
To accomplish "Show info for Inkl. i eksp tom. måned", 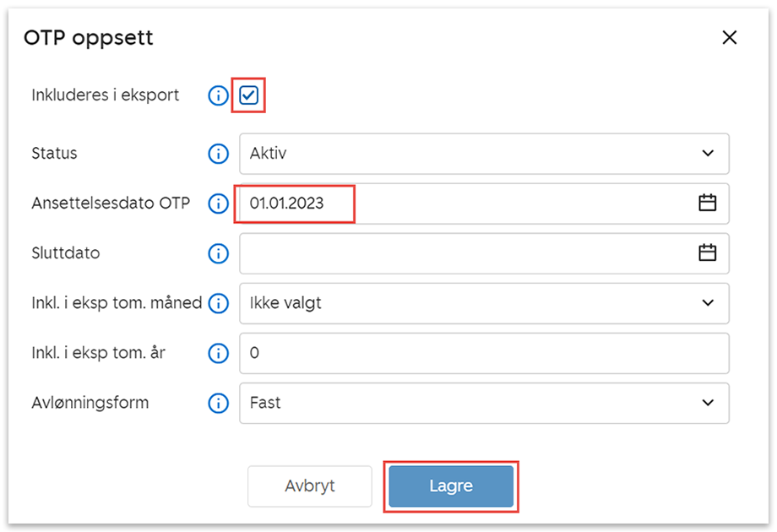I will tap(218, 303).
